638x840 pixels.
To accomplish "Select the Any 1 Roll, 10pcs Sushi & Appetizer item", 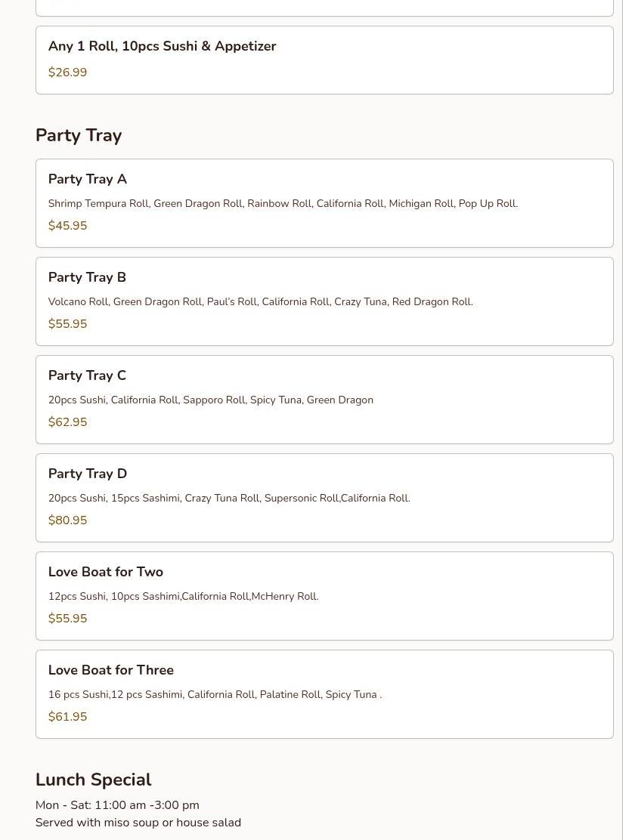I will 162,46.
